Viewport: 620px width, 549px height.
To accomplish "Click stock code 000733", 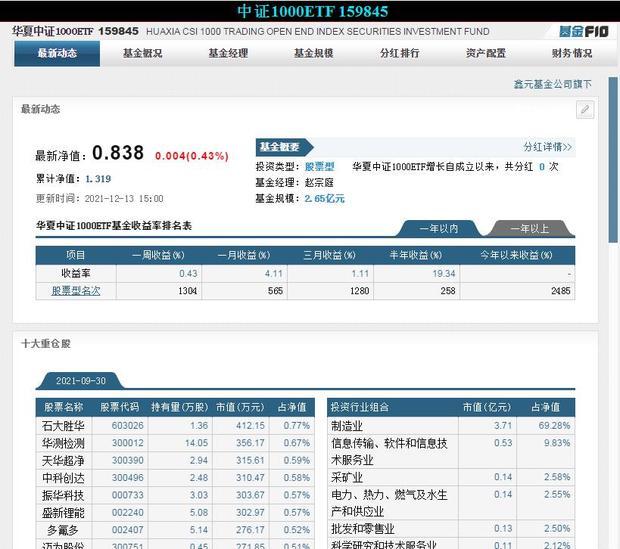I will point(127,495).
